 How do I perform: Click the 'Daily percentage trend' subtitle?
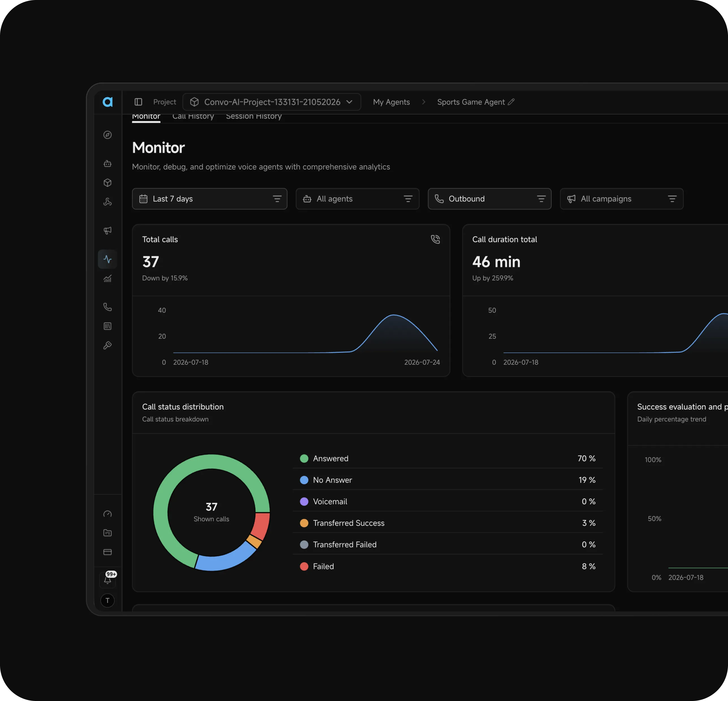[x=671, y=419]
